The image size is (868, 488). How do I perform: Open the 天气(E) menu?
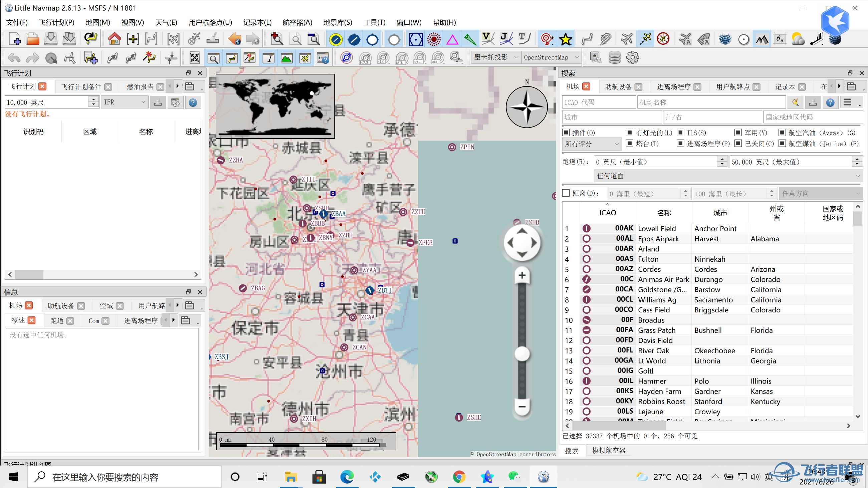point(166,22)
